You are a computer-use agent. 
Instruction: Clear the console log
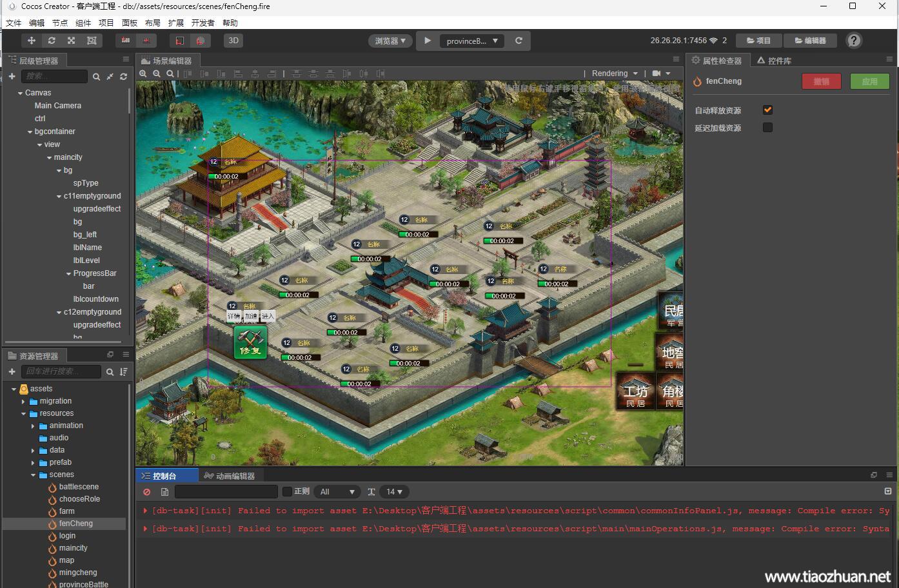(x=147, y=491)
